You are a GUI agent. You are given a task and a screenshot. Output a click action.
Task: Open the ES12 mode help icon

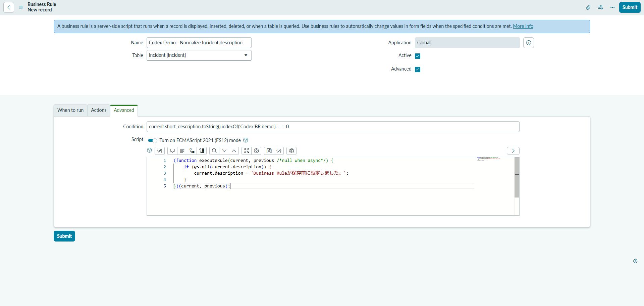click(246, 140)
